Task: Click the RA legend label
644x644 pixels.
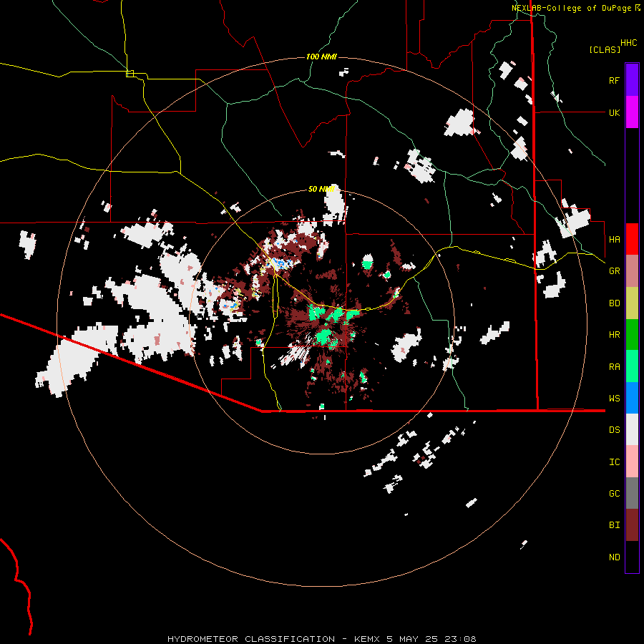Action: (614, 366)
